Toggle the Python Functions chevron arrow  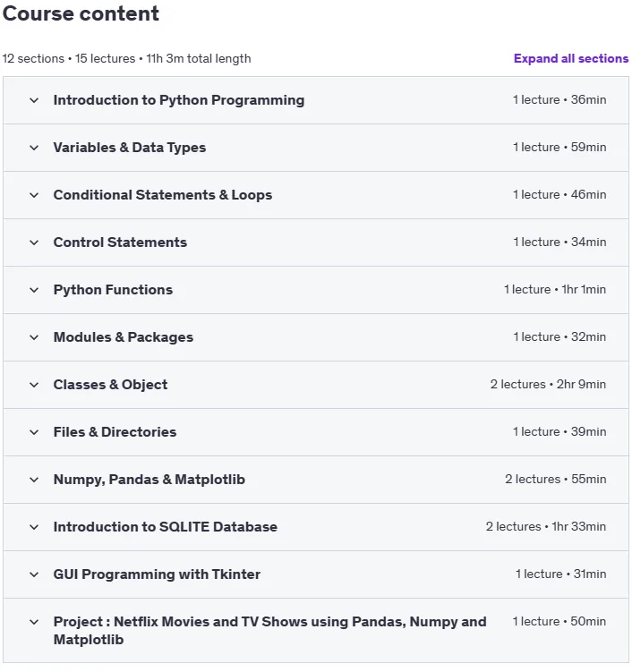click(34, 290)
